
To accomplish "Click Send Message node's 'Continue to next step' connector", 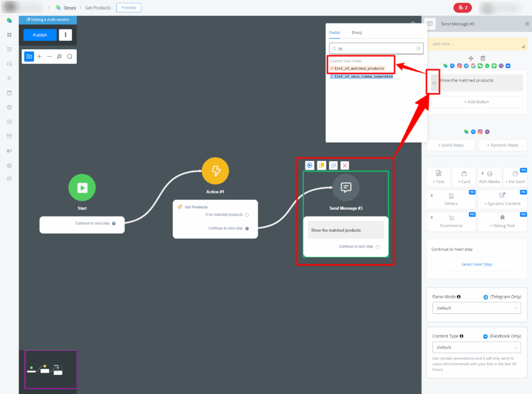I will point(378,246).
